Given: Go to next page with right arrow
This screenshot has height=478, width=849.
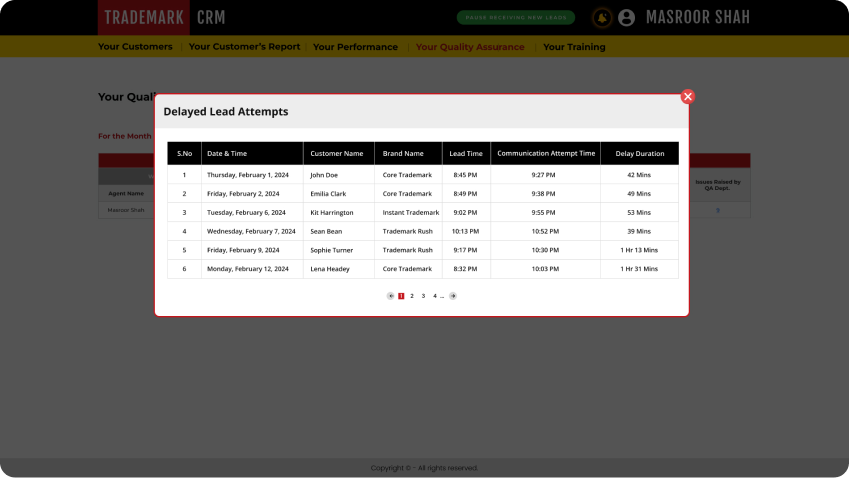Looking at the screenshot, I should click(453, 296).
